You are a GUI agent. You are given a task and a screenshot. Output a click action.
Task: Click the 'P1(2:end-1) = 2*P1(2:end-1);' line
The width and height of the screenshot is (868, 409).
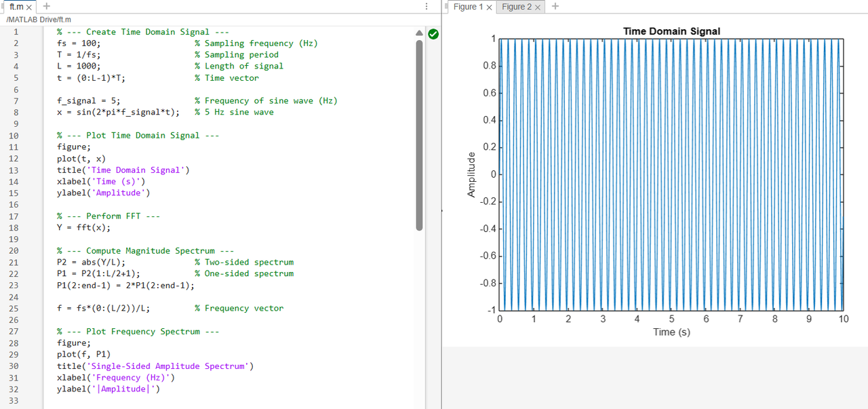click(x=125, y=286)
